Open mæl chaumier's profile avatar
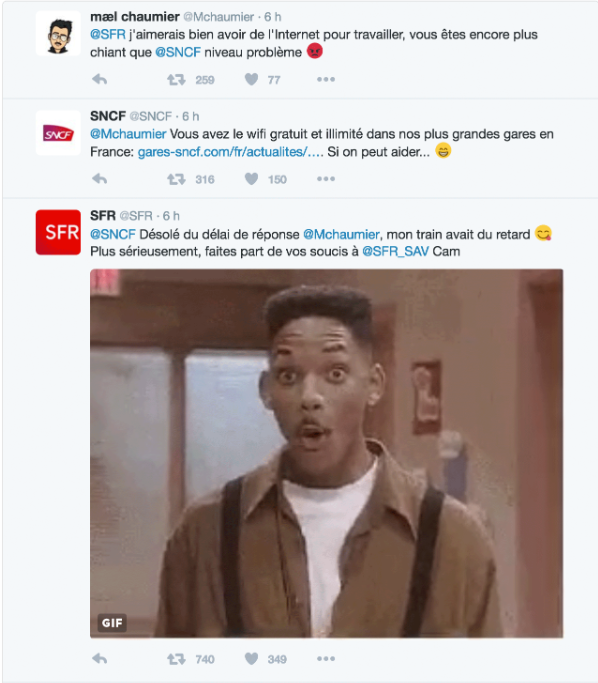This screenshot has height=683, width=598. 58,34
